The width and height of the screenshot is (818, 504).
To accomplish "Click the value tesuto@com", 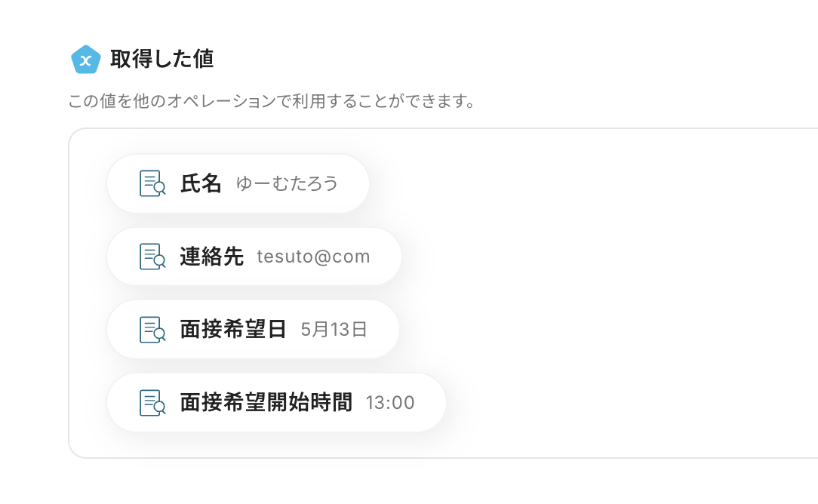I will click(x=313, y=257).
